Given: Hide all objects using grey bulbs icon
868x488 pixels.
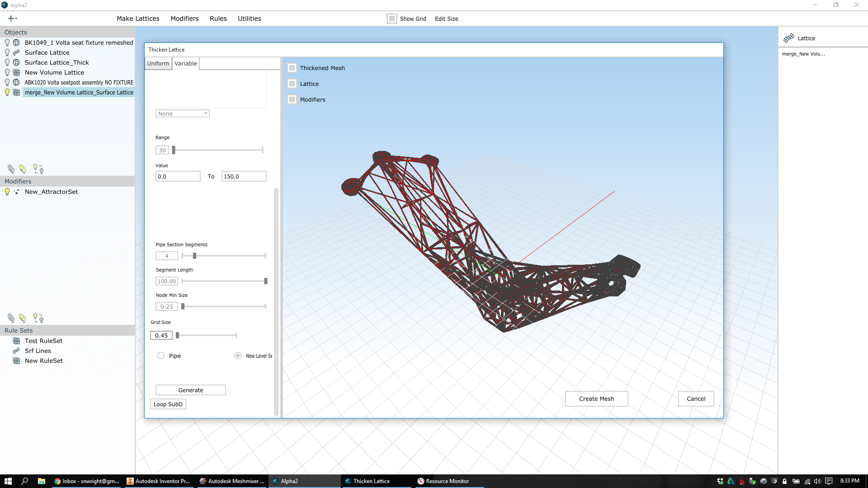Looking at the screenshot, I should (11, 169).
